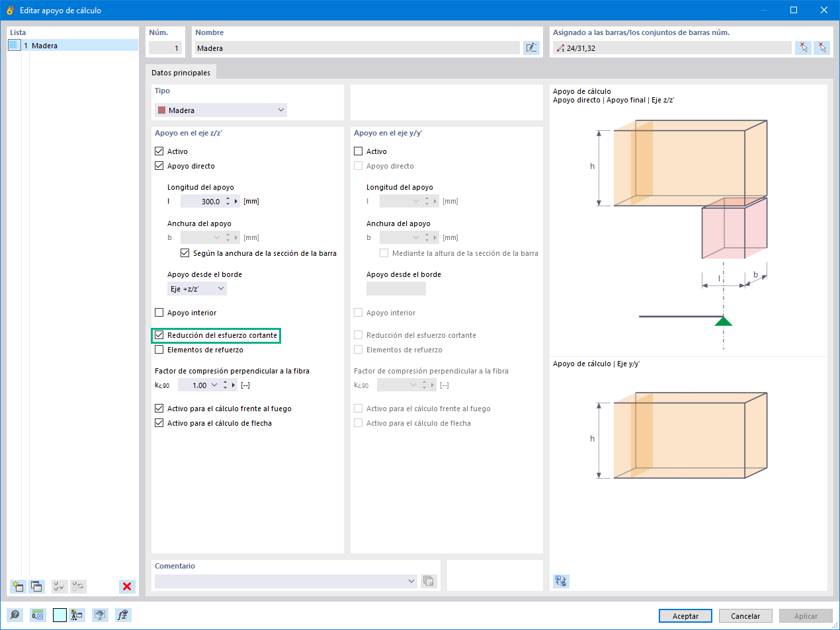Select Madera row in Lista
This screenshot has width=840, height=630.
tap(73, 46)
